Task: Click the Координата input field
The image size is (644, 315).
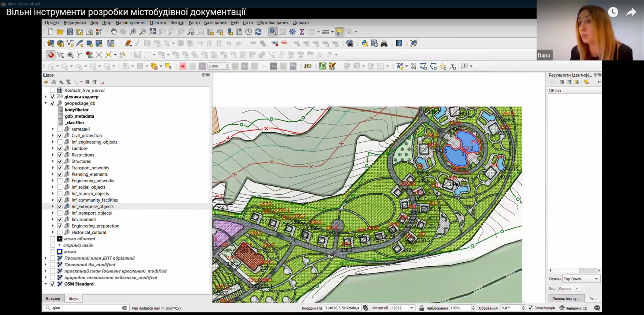Action: [x=342, y=308]
